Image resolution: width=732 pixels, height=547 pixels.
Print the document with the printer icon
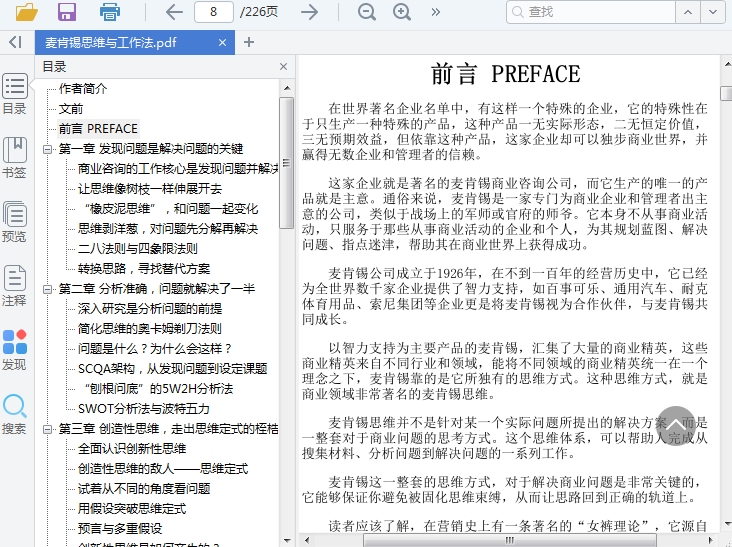click(x=110, y=12)
